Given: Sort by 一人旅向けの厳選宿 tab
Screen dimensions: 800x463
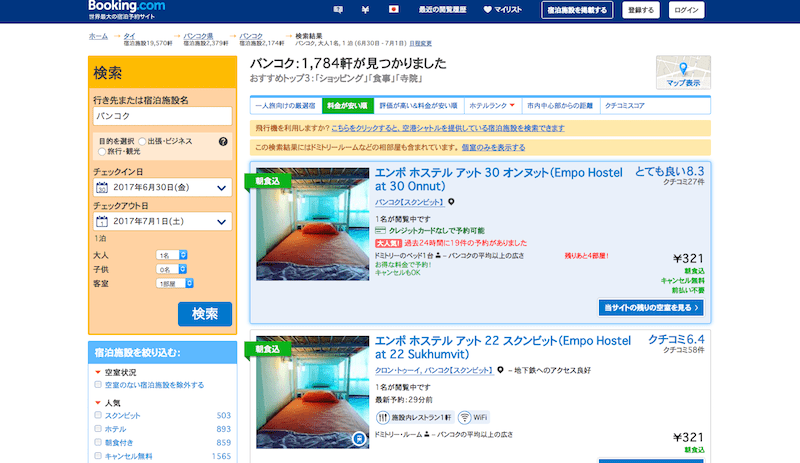Looking at the screenshot, I should coord(285,106).
